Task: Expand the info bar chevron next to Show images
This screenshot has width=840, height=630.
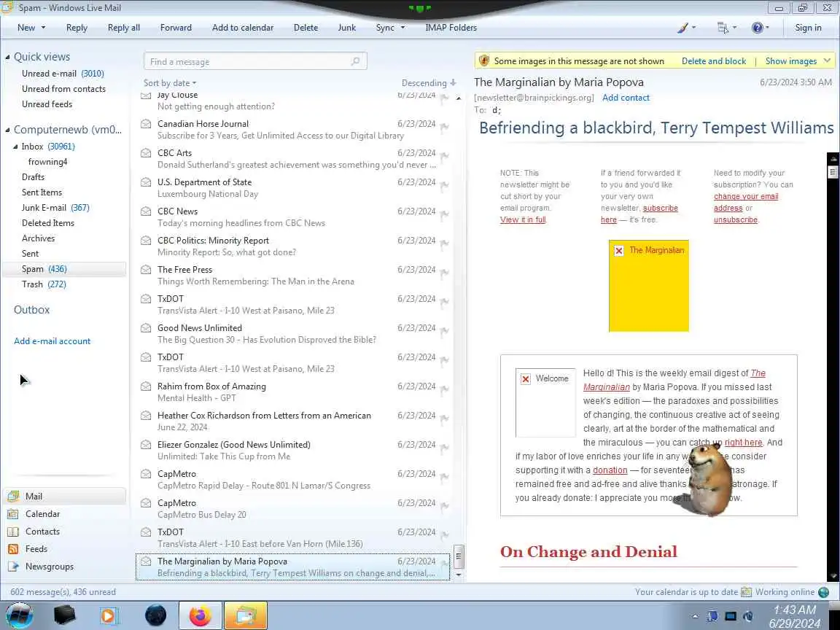Action: (x=827, y=61)
